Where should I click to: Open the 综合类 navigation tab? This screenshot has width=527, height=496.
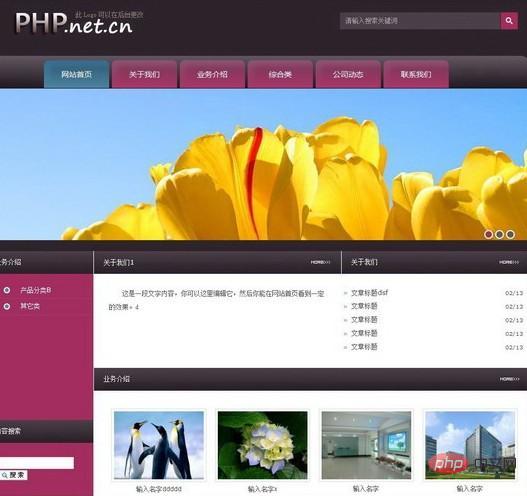click(x=280, y=74)
